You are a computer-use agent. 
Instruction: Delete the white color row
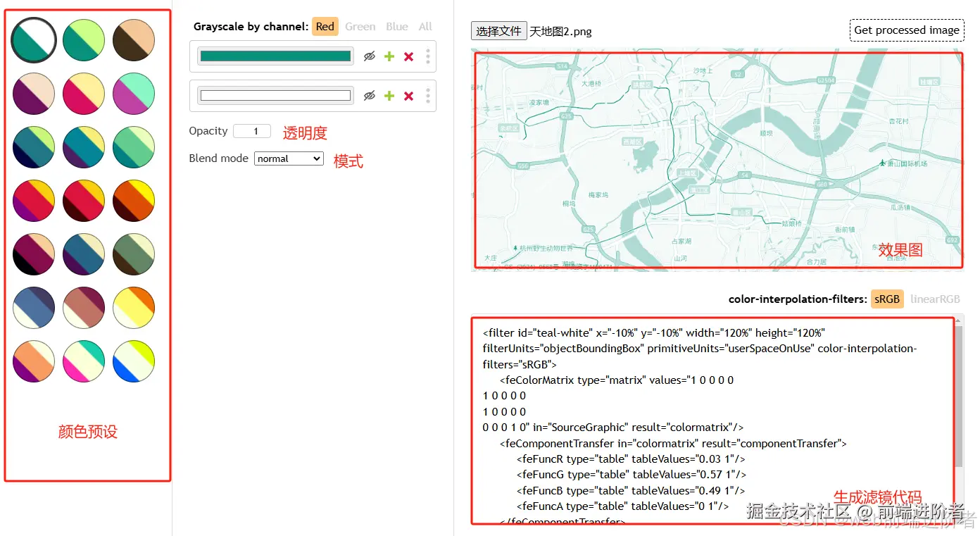coord(408,96)
